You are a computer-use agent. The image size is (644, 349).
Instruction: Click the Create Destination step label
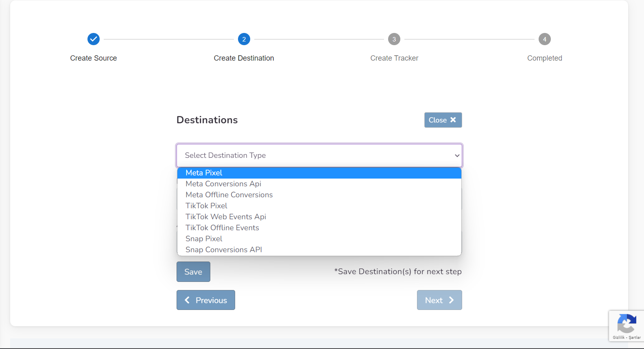[244, 58]
